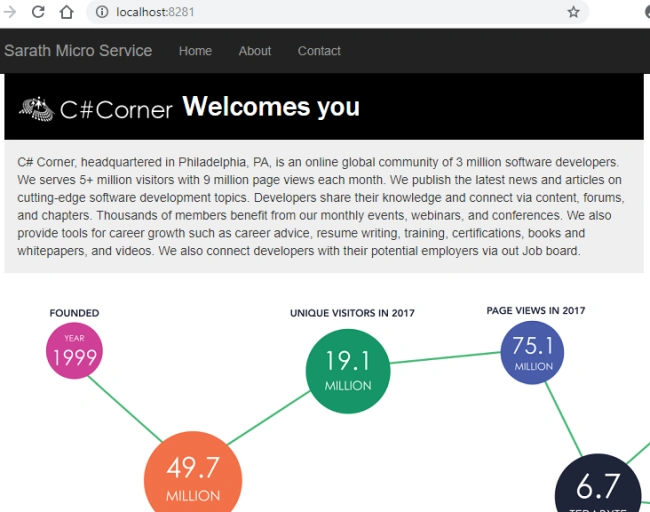Click the localhost:8281 address bar
Viewport: 650px width, 512px height.
point(337,12)
